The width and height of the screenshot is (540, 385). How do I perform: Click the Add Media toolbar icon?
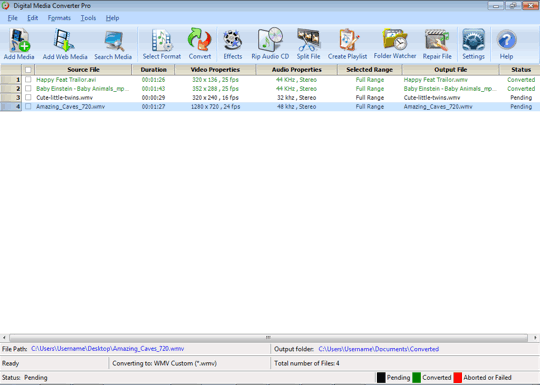pyautogui.click(x=19, y=44)
